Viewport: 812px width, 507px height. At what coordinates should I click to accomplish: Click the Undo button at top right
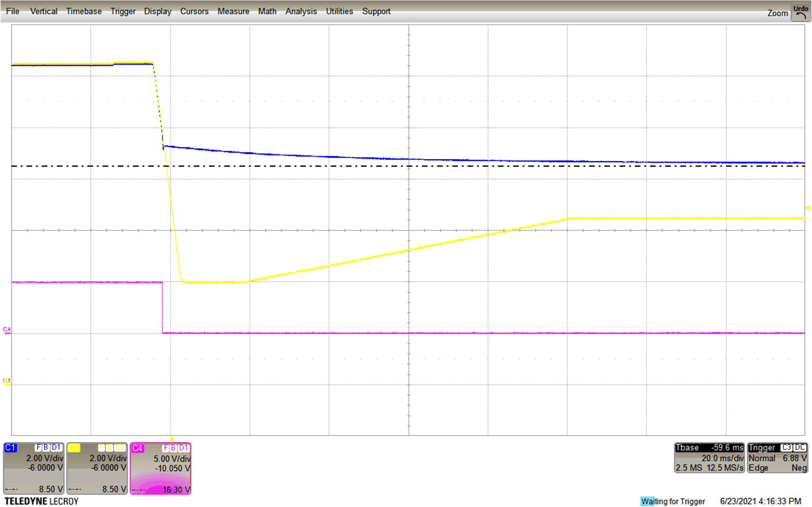tap(801, 12)
